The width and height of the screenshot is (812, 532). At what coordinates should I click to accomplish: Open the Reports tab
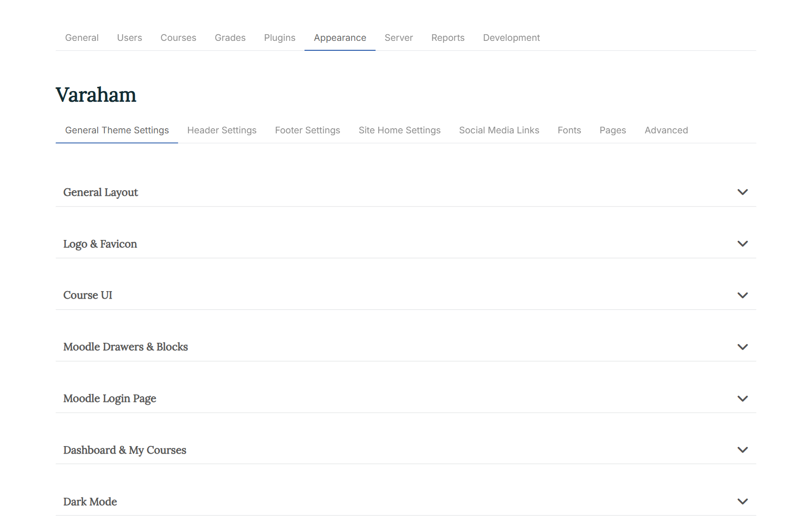(448, 38)
